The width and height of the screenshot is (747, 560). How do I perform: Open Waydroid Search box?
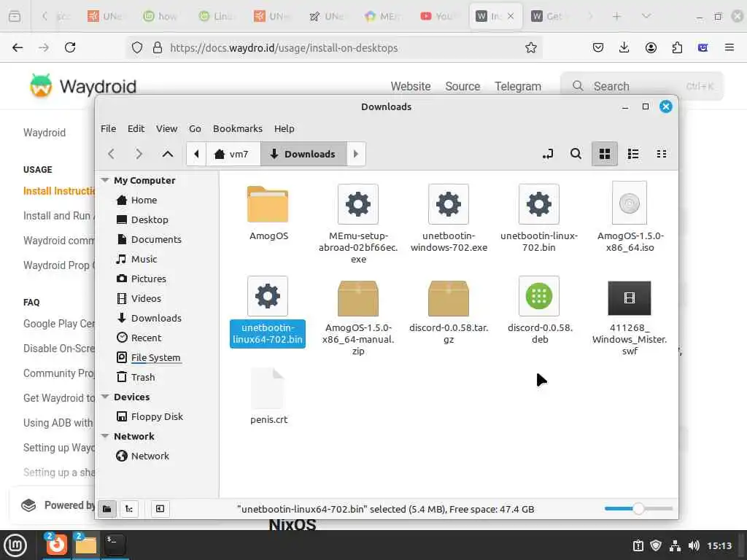click(x=642, y=86)
